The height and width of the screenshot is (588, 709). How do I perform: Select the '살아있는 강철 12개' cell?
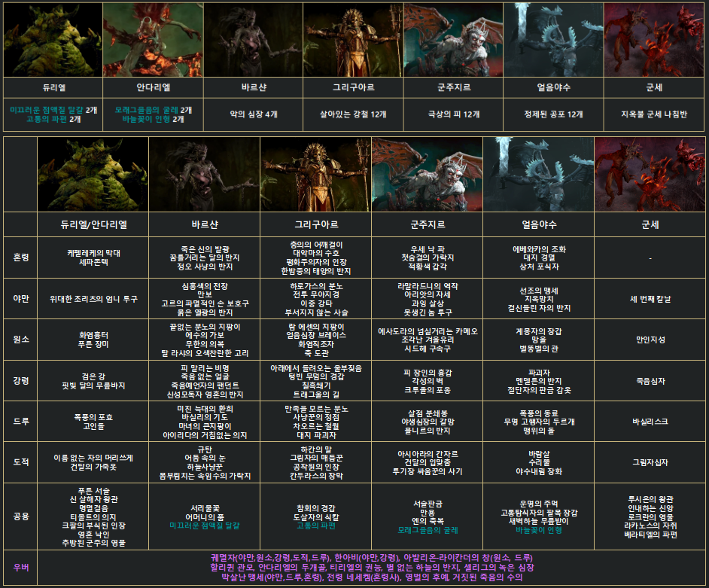pyautogui.click(x=353, y=114)
